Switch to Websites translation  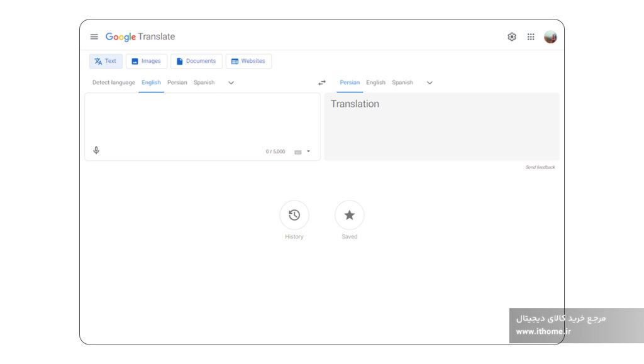tap(248, 61)
